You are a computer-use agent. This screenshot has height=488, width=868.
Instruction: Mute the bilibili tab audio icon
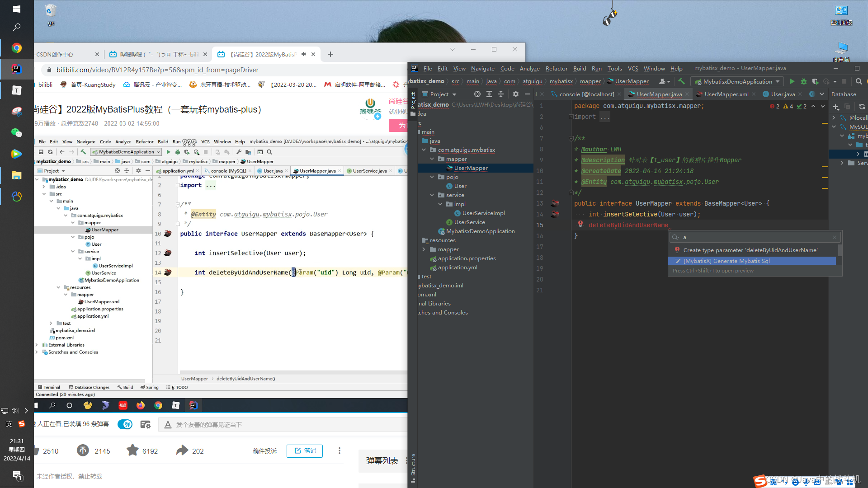click(303, 54)
